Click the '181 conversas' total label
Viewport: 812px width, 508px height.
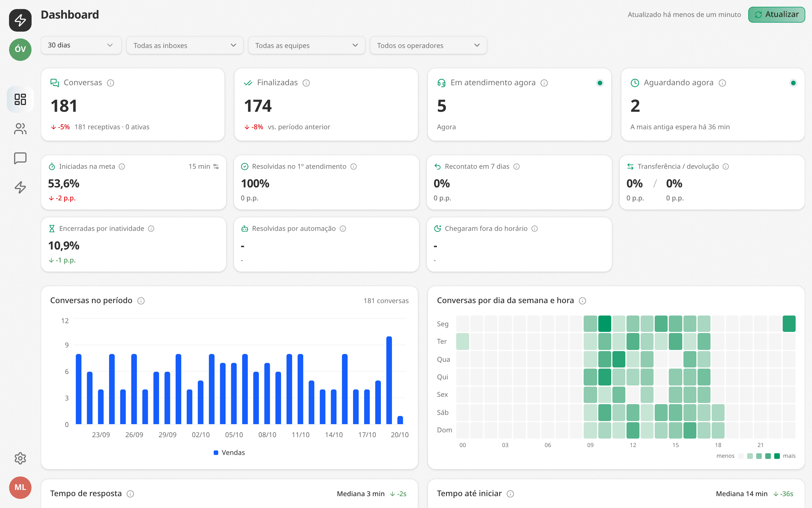click(x=386, y=301)
